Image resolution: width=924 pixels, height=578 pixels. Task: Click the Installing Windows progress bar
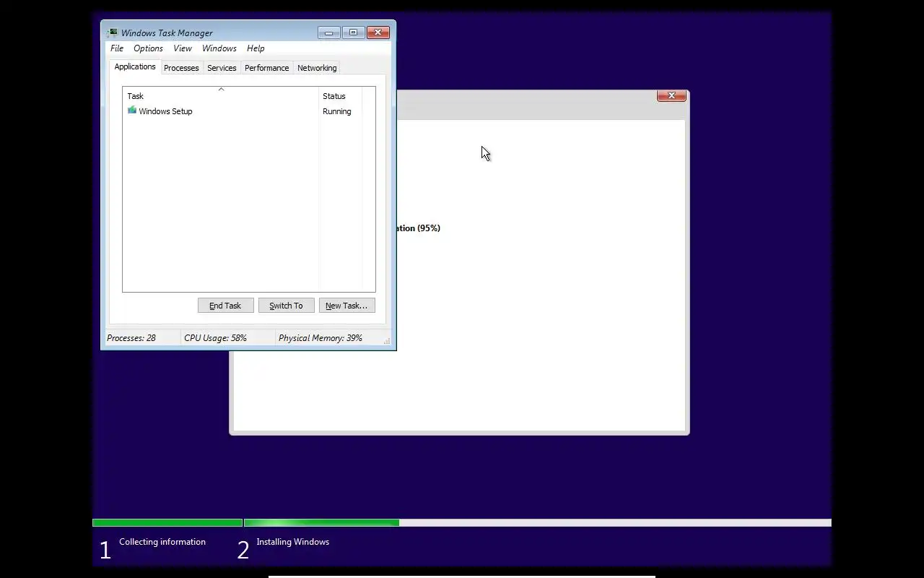point(538,522)
